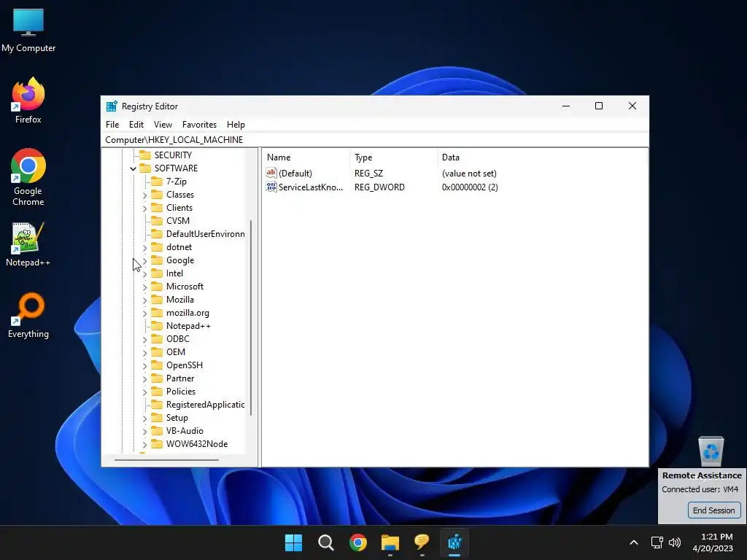Select the Microsoft key label

coord(185,286)
